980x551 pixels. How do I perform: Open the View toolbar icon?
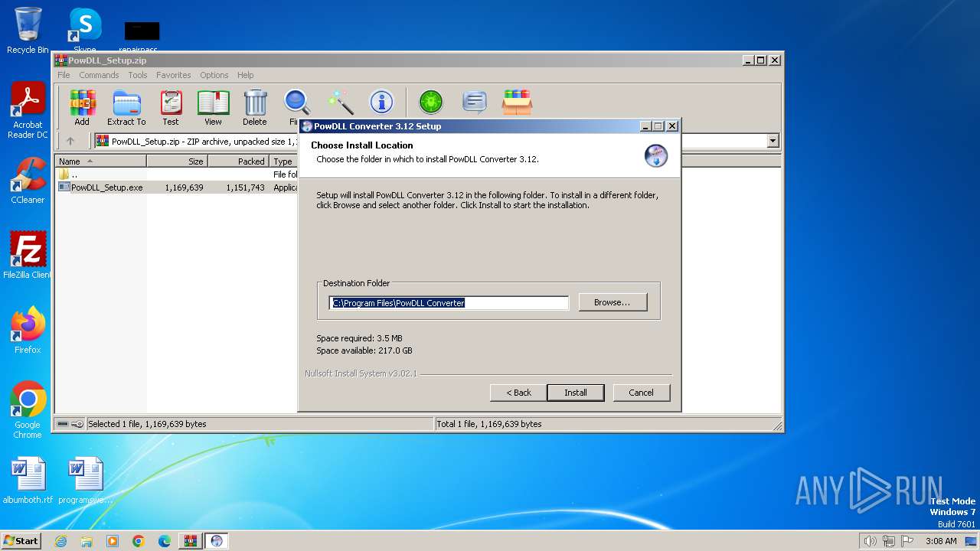click(x=213, y=107)
